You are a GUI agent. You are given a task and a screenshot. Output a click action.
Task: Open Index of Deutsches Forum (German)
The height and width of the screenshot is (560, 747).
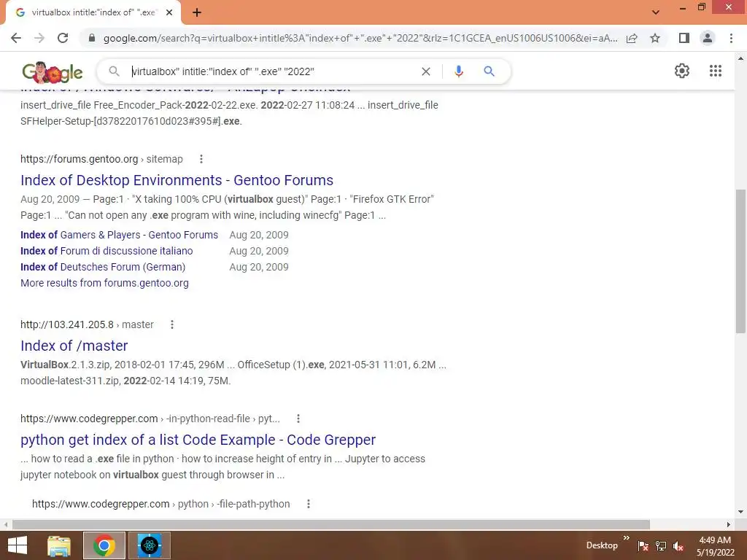(x=103, y=267)
